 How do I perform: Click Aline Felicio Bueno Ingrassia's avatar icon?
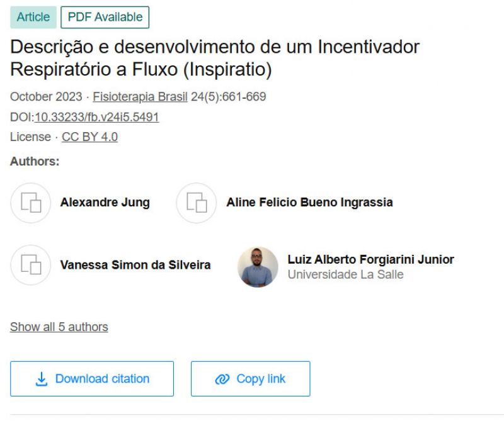pyautogui.click(x=196, y=203)
